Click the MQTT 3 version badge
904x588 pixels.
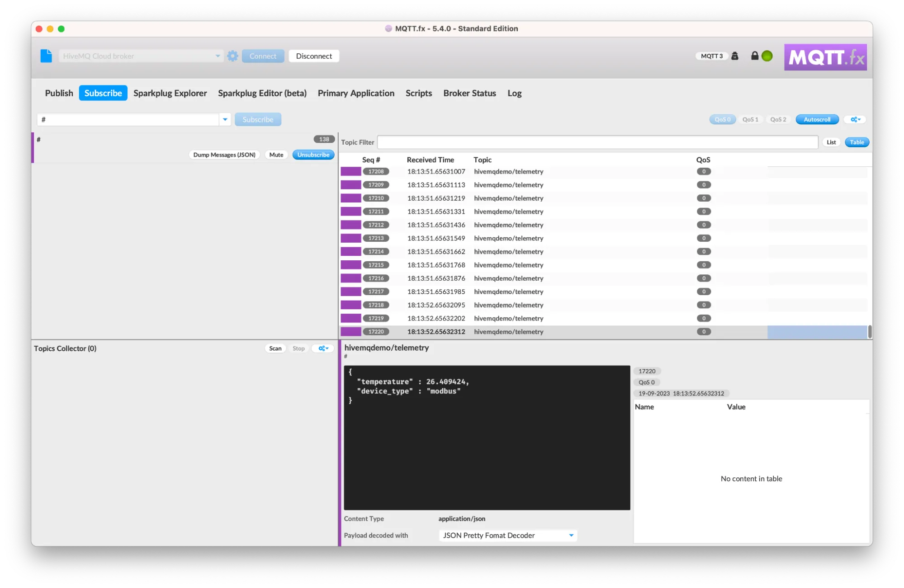click(711, 56)
